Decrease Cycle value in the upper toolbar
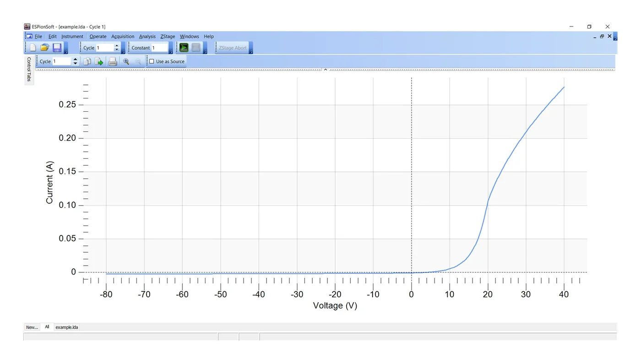The image size is (641, 364). (117, 50)
